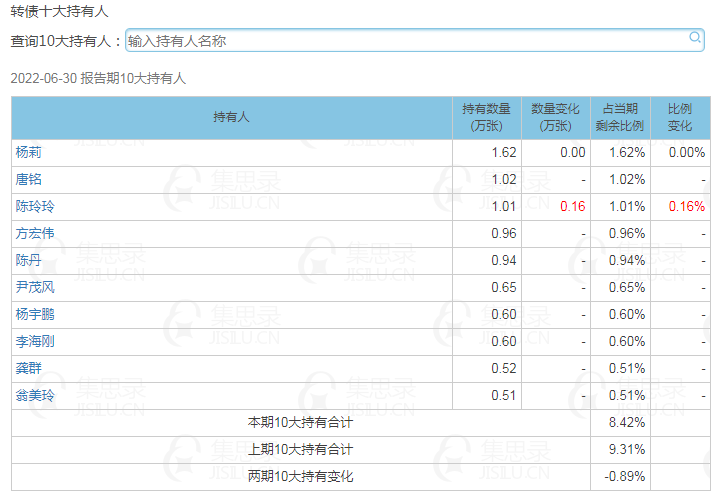The image size is (720, 495).
Task: Select 方宏伟's holding quantity 0.96
Action: coord(504,233)
